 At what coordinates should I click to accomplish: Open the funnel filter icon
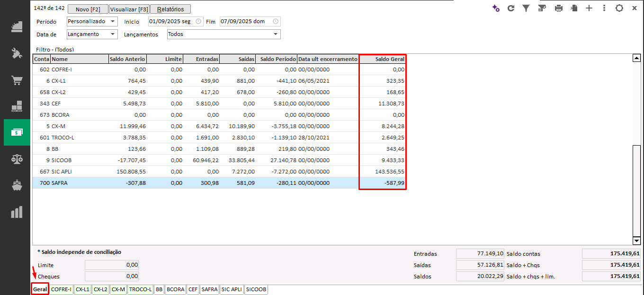tap(526, 8)
